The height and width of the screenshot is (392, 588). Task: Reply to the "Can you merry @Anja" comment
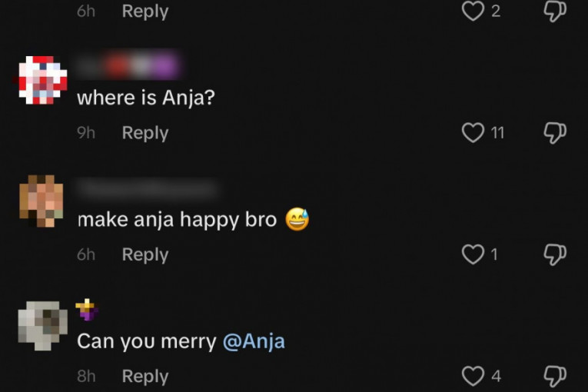pyautogui.click(x=145, y=376)
